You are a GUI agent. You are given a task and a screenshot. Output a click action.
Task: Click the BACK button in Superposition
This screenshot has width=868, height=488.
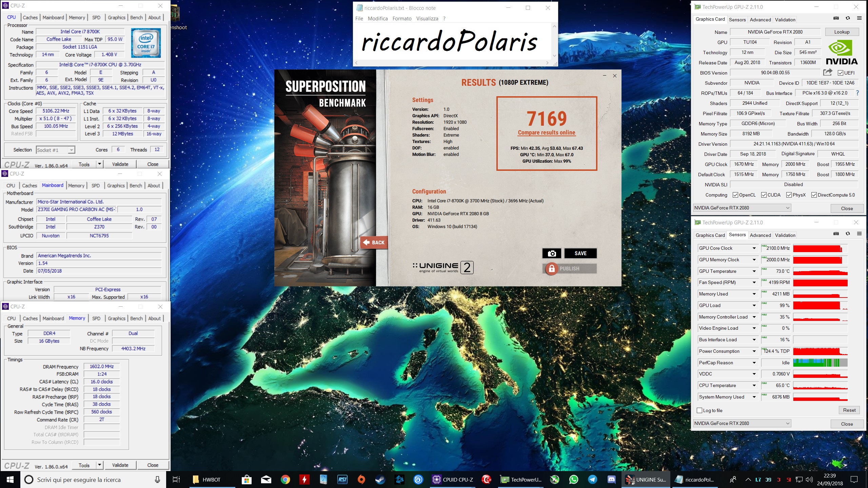[374, 242]
